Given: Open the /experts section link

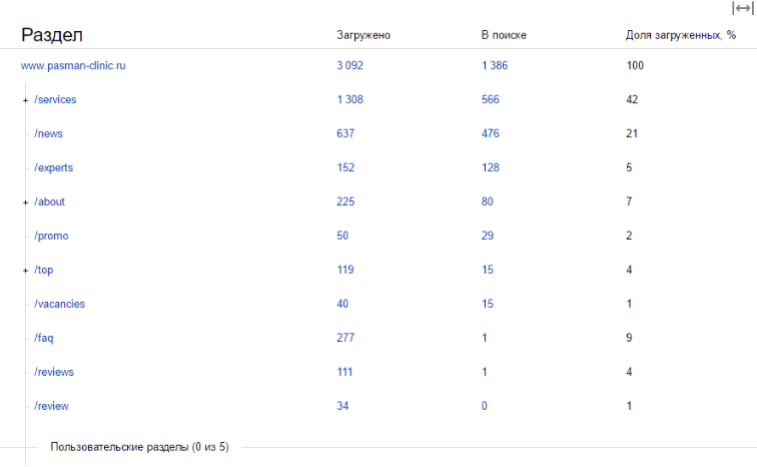Looking at the screenshot, I should pos(54,168).
